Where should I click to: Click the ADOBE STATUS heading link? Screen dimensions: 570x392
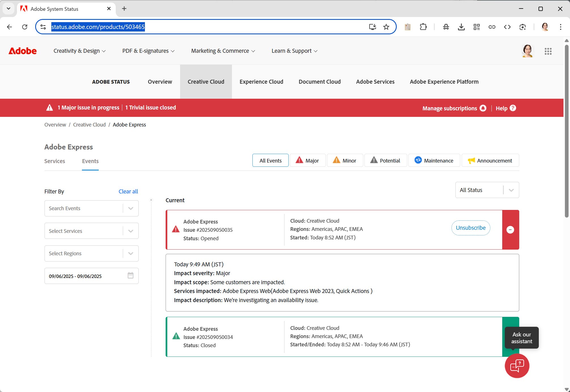coord(111,82)
